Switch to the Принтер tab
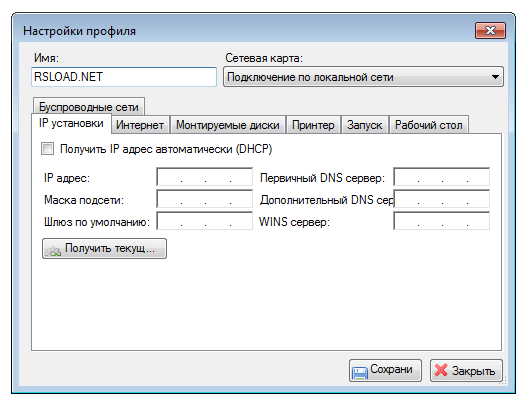527x397 pixels. click(x=313, y=125)
